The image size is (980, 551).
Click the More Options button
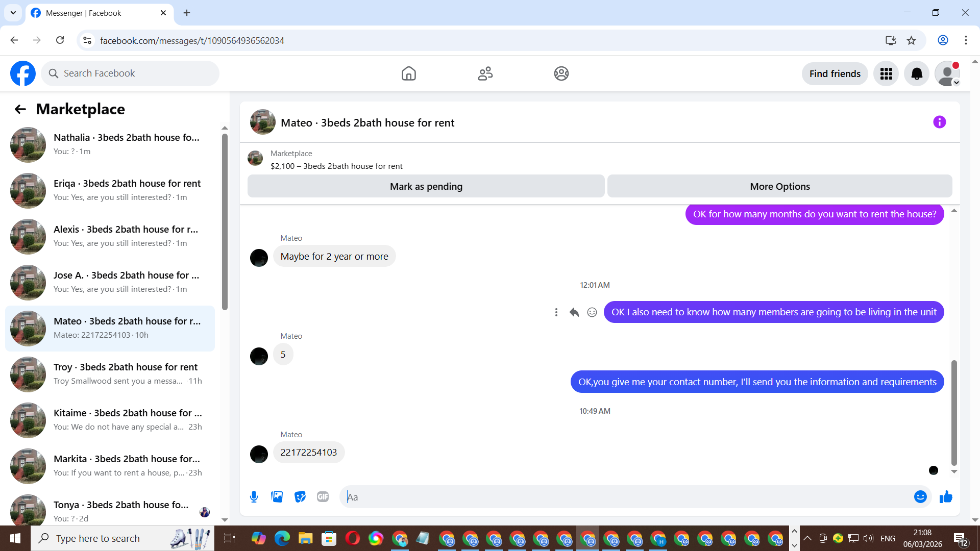coord(779,187)
